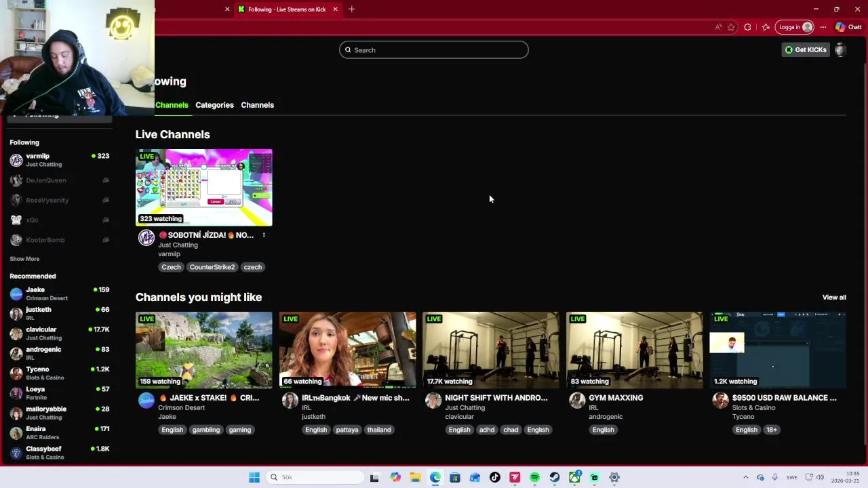Open options menu for SOBOTNÍ JÍZDA stream
Viewport: 868px width, 488px height.
pyautogui.click(x=264, y=235)
